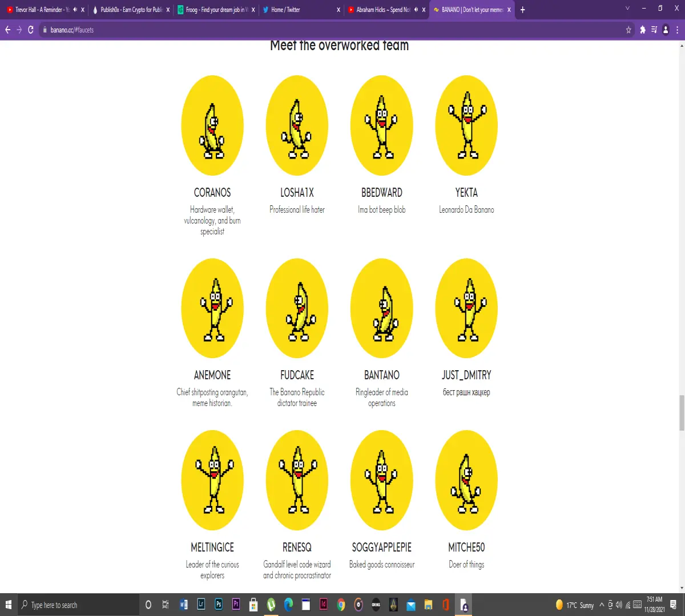This screenshot has width=685, height=616.
Task: Click the page vertical scrollbar thumb
Action: click(682, 413)
